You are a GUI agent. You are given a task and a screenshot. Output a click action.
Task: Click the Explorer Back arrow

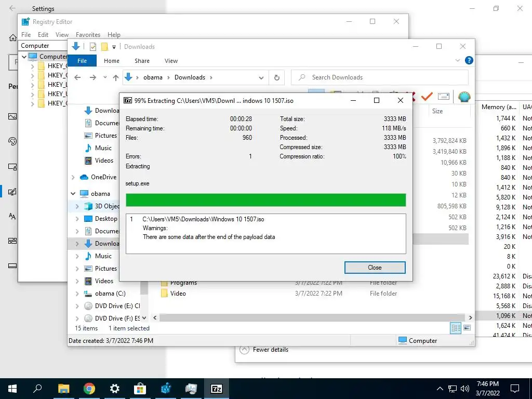(x=77, y=77)
